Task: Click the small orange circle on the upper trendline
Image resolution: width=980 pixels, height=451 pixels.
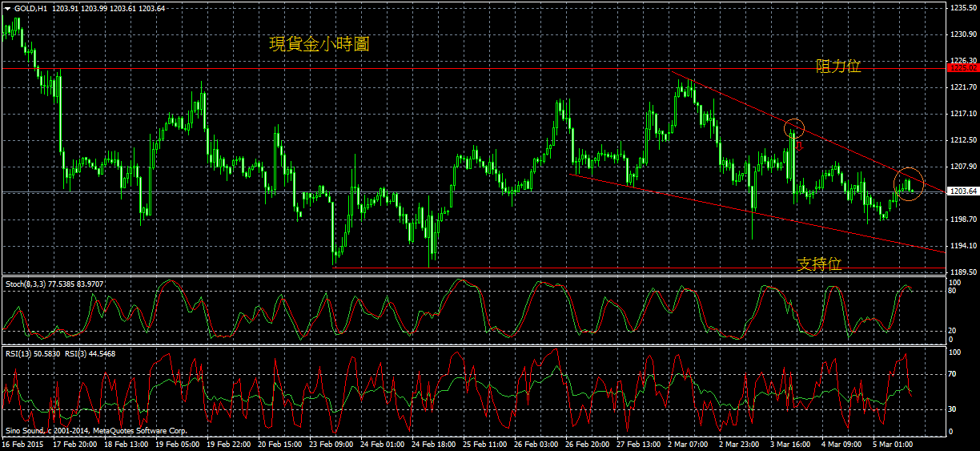Action: pos(793,127)
